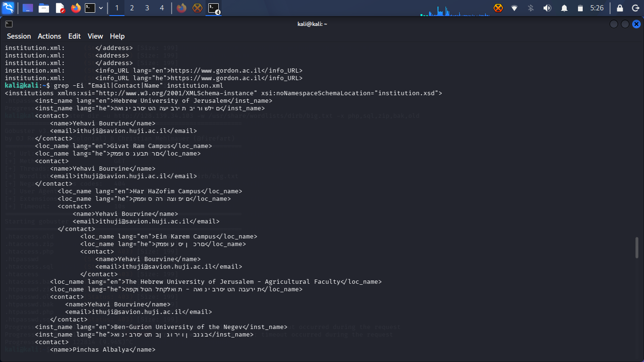Viewport: 644px width, 362px height.
Task: Click the https://www.gordon.ac.il URL in lang="he" line
Action: [215, 78]
